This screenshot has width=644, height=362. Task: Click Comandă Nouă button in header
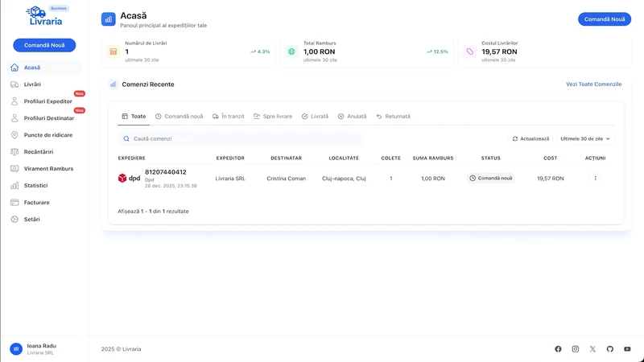(605, 19)
